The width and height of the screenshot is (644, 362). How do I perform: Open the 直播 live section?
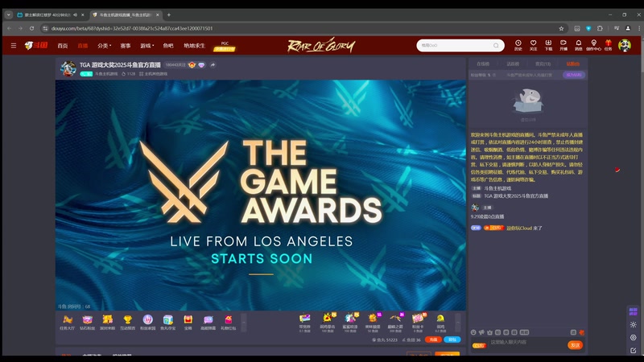pos(83,46)
